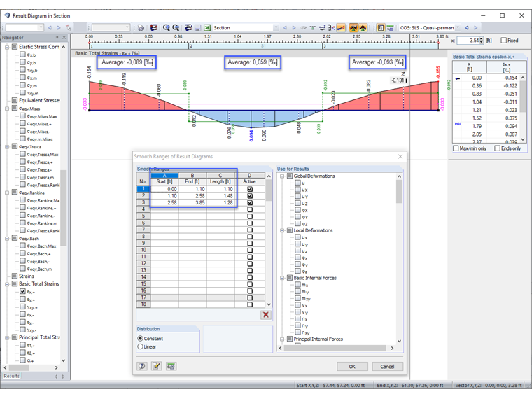Select σeqv,Rankine group in the Navigator
532x399 pixels.
31,192
